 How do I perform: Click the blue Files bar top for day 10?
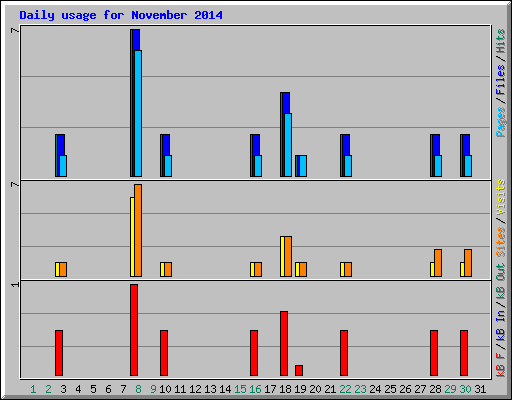click(x=166, y=144)
